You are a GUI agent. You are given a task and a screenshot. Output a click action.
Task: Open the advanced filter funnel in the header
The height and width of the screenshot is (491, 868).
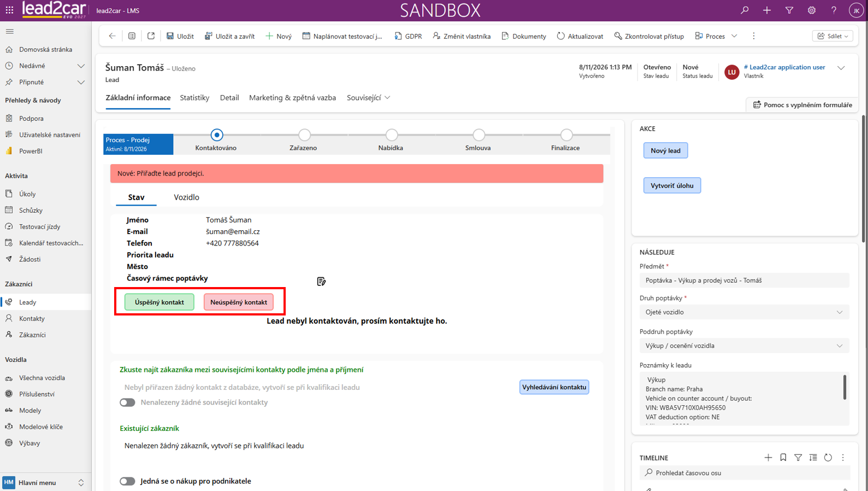click(789, 10)
